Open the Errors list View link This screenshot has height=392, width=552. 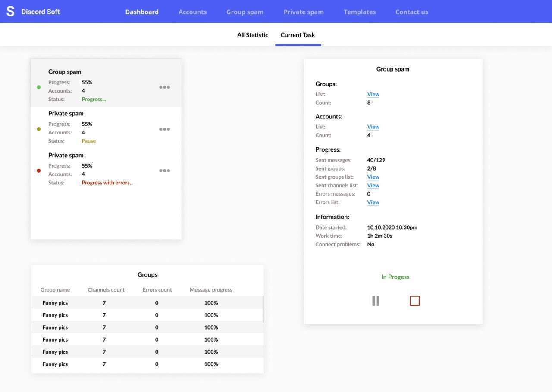tap(373, 202)
